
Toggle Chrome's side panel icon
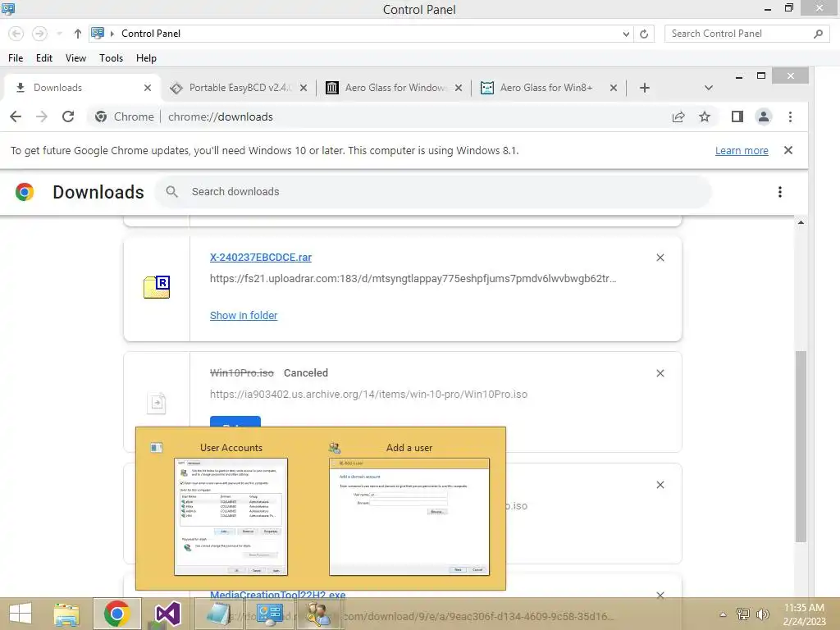[x=737, y=116]
